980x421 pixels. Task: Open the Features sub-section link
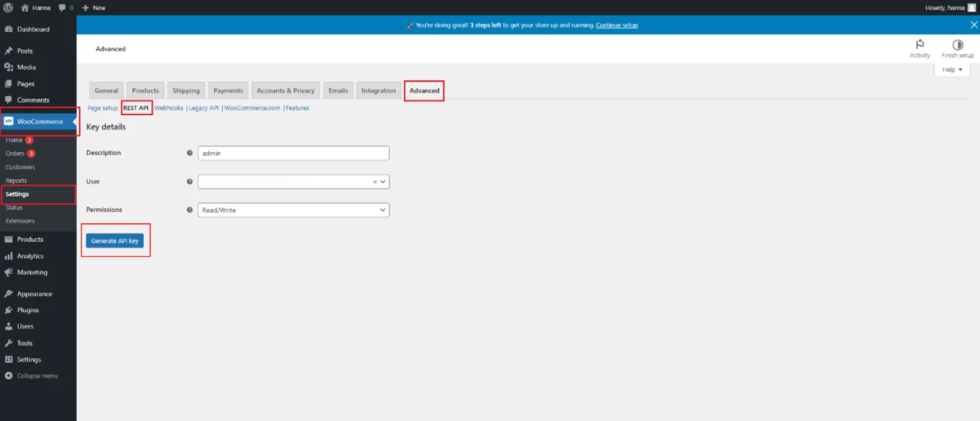click(298, 108)
